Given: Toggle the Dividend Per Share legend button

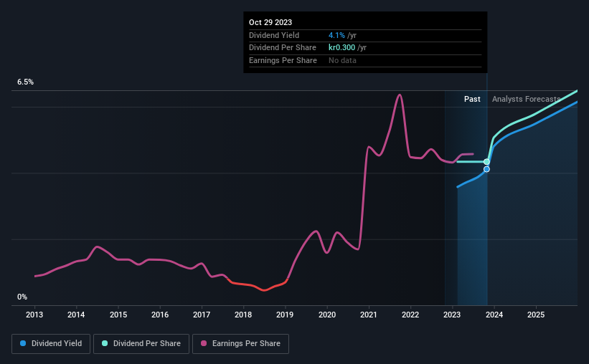Looking at the screenshot, I should pos(141,343).
